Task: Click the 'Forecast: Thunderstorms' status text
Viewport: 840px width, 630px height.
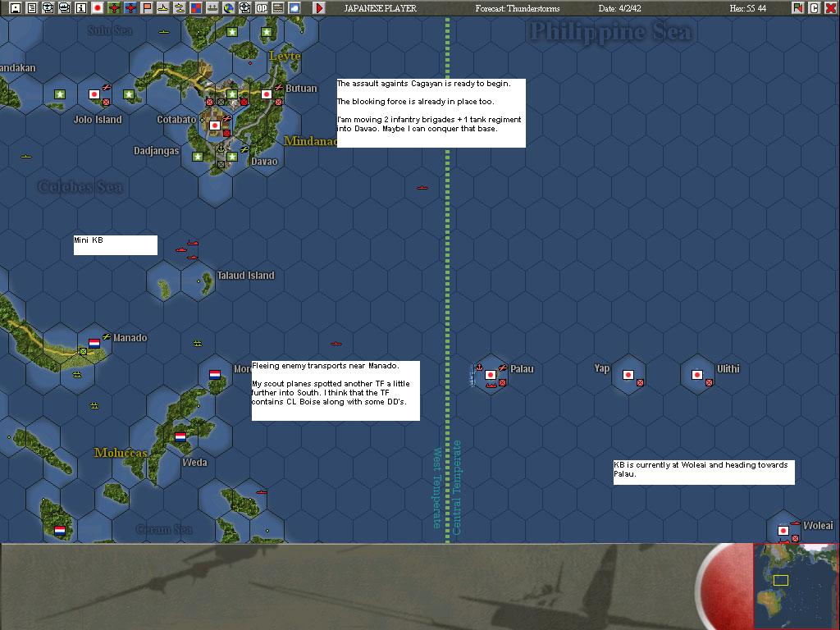Action: tap(517, 8)
